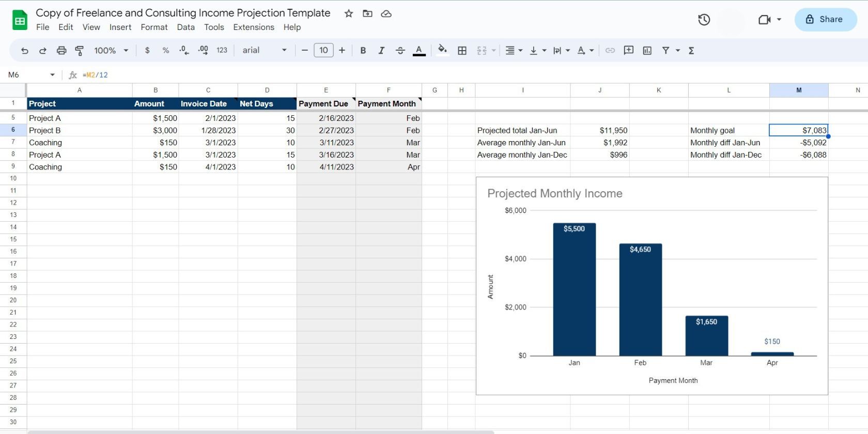Increase font size with plus button

[342, 50]
